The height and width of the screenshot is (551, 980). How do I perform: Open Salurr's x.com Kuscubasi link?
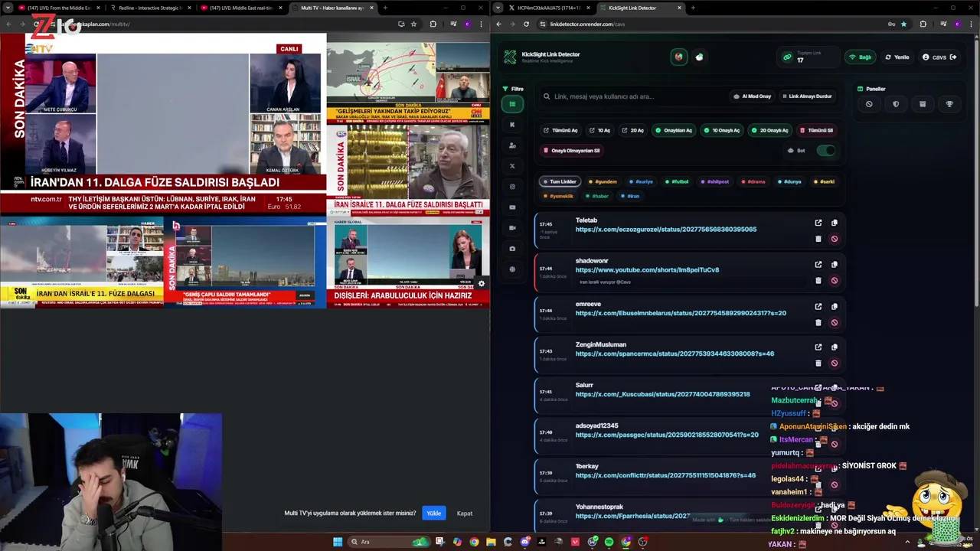(x=662, y=394)
